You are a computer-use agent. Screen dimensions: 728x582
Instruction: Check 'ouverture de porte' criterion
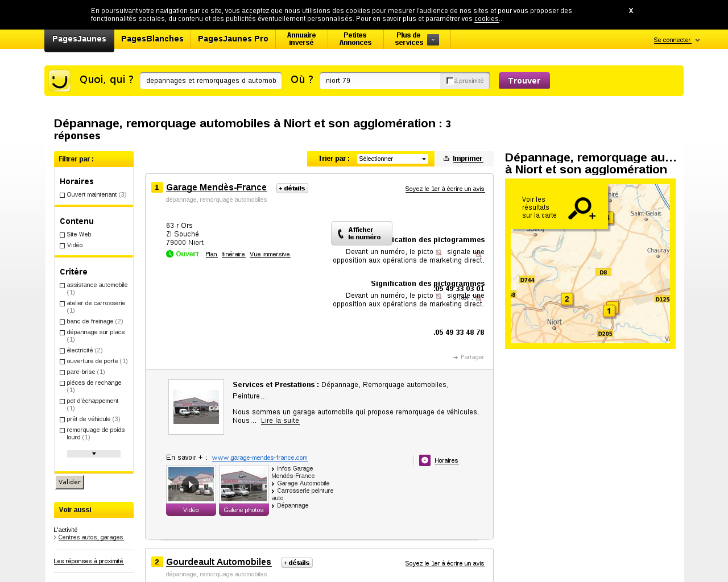[x=63, y=361]
